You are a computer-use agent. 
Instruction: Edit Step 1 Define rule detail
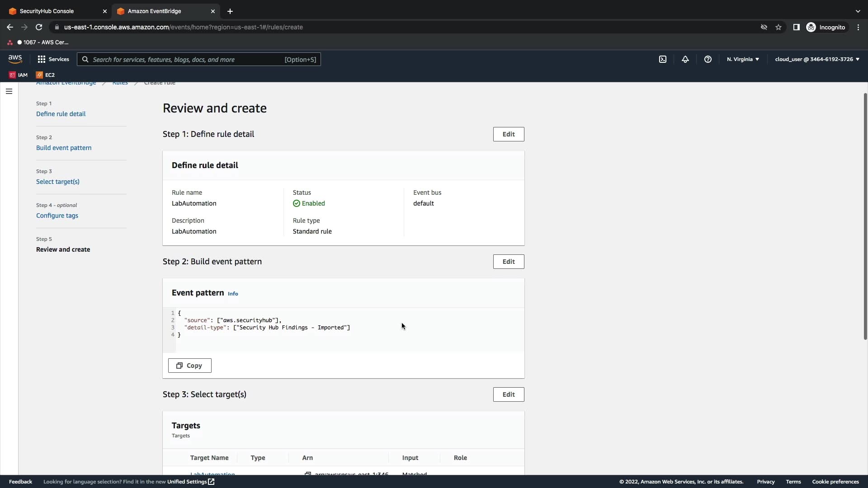tap(508, 134)
